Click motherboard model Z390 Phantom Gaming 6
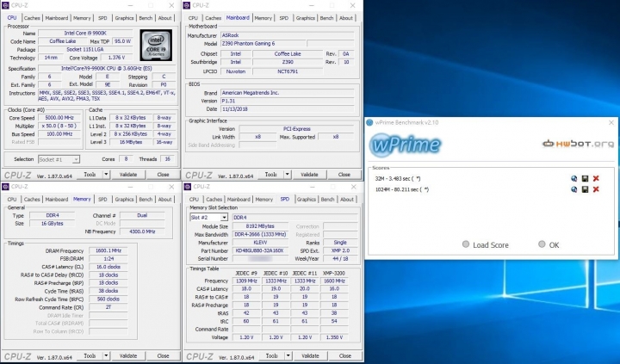This screenshot has width=620, height=364. 263,44
